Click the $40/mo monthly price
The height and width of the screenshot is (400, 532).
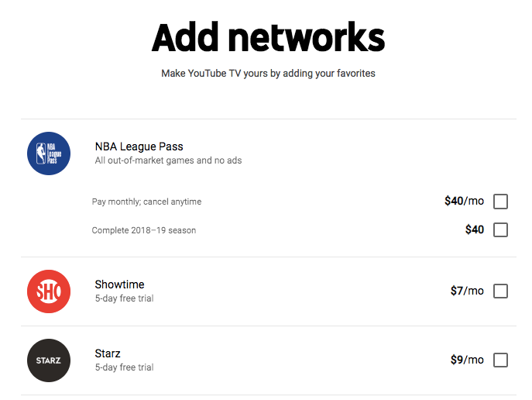[464, 202]
